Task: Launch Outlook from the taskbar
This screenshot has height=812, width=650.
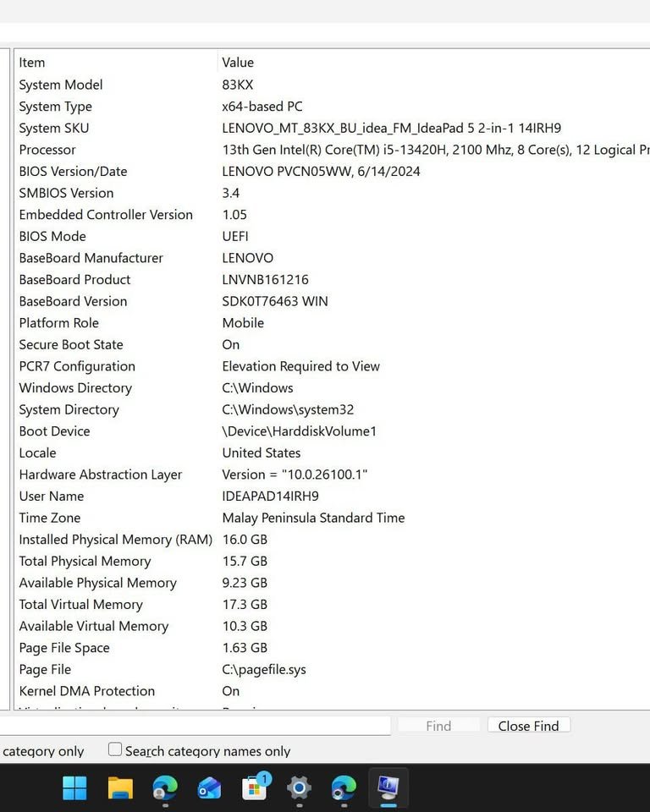Action: [209, 788]
